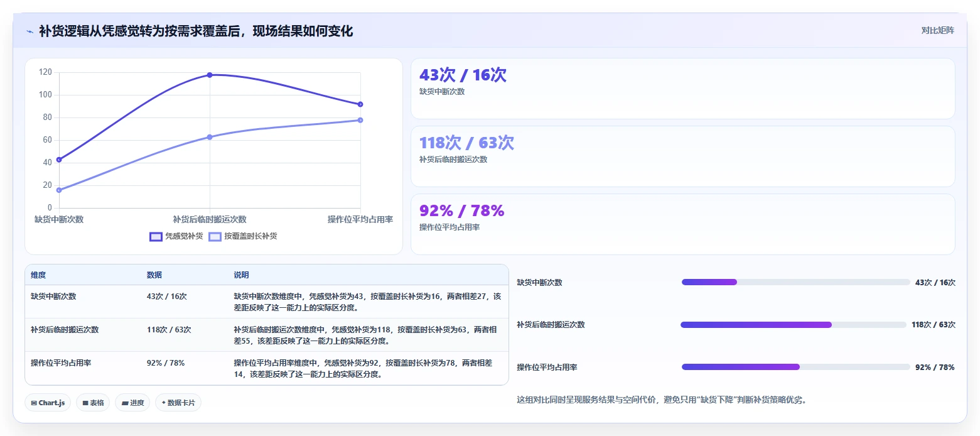This screenshot has height=436, width=980.
Task: Click the light series point at value 63
Action: click(x=210, y=137)
